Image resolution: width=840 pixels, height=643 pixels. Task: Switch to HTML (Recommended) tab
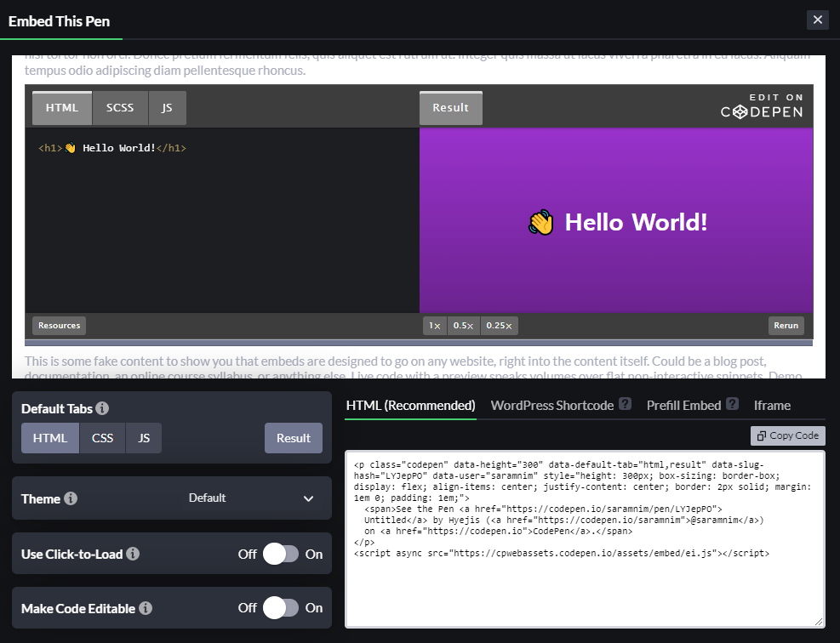click(410, 406)
